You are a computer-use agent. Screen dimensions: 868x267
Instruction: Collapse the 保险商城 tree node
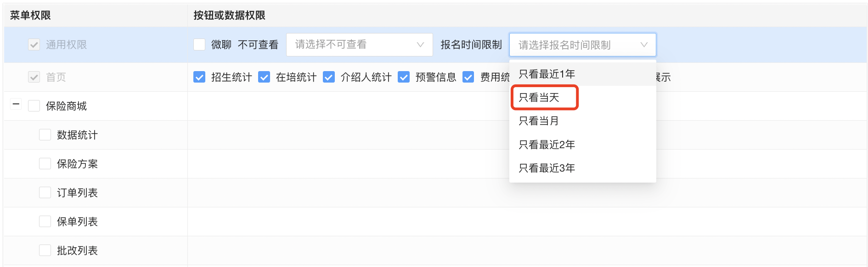coord(16,105)
